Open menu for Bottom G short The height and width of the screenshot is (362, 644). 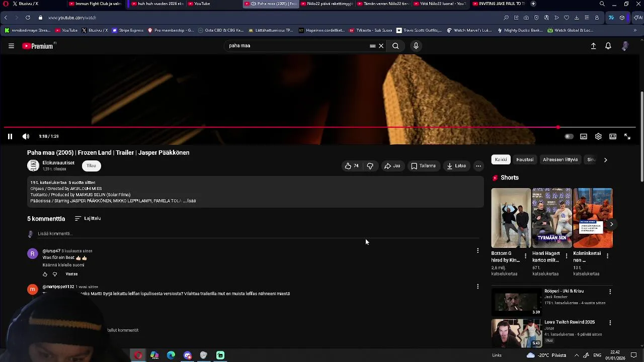525,256
